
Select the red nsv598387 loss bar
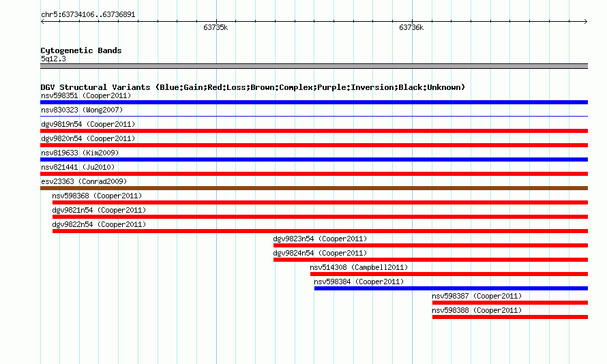pyautogui.click(x=510, y=303)
